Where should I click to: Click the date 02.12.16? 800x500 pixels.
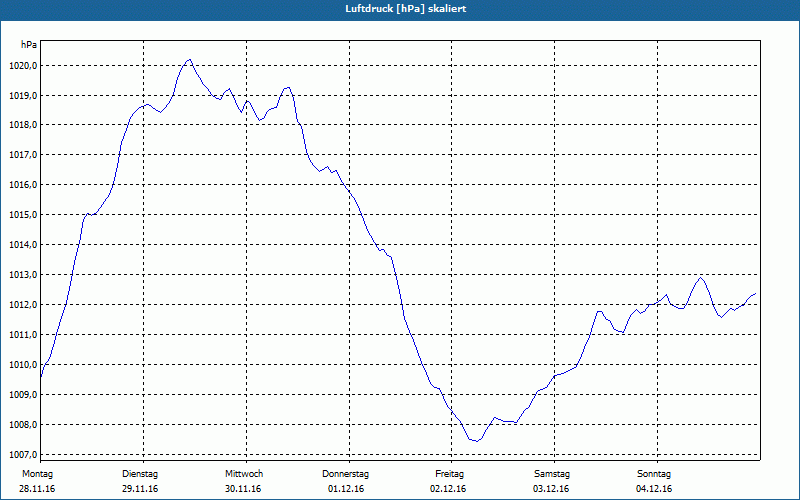pos(448,489)
